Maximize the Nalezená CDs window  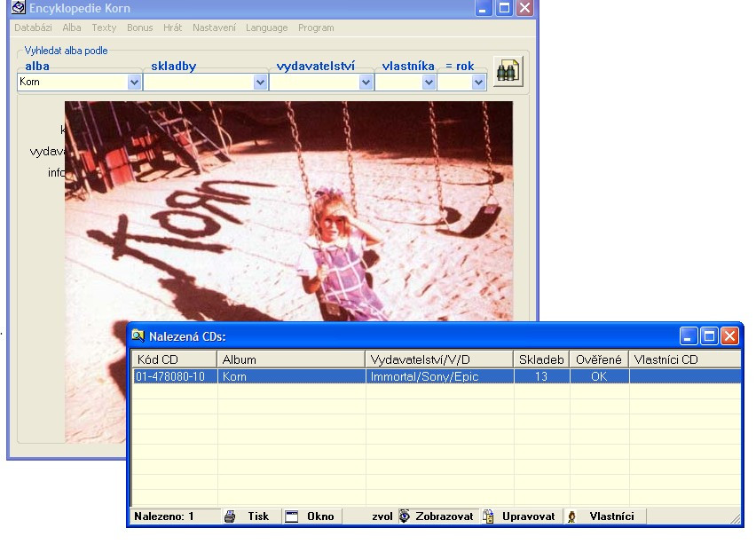(x=709, y=335)
